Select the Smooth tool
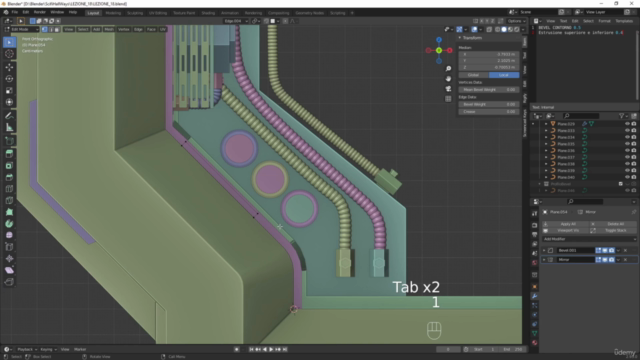 (x=9, y=235)
